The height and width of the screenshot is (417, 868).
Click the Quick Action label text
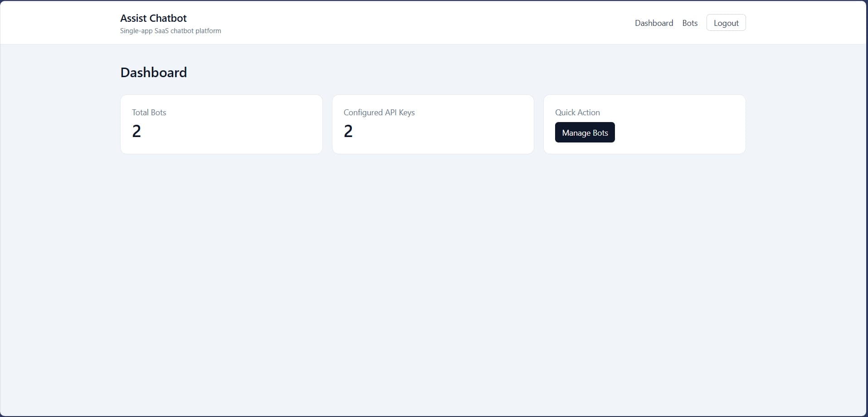coord(577,112)
